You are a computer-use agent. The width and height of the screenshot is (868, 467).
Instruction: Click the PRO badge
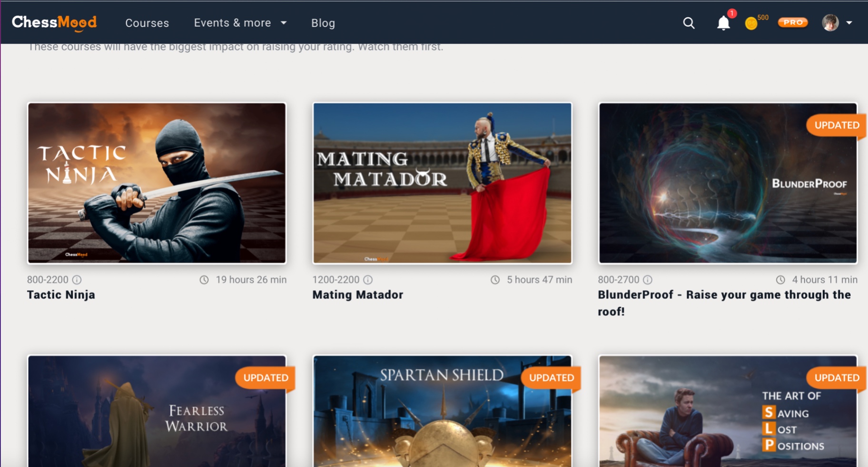point(793,22)
